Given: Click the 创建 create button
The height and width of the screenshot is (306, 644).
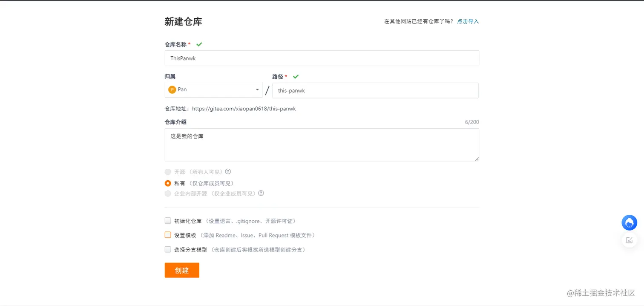Looking at the screenshot, I should (182, 270).
